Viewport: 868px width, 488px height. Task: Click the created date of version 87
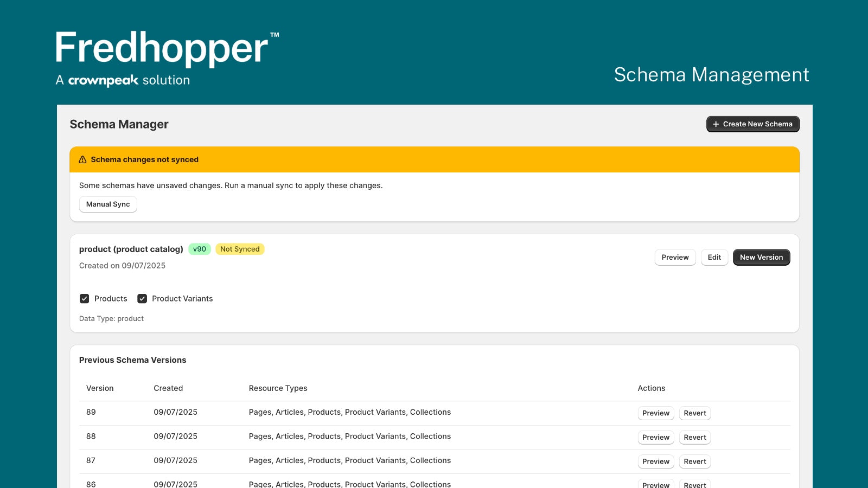click(175, 460)
